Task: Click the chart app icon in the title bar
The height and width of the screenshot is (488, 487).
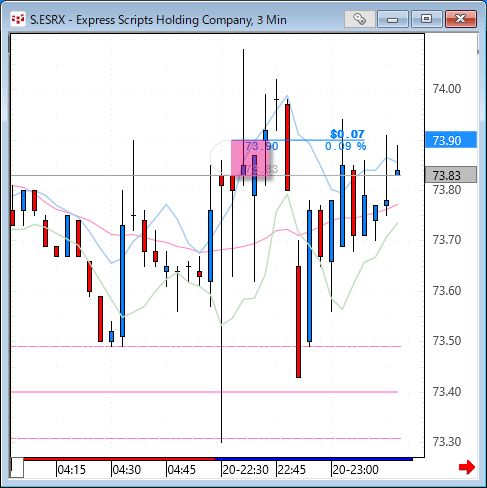Action: click(17, 20)
